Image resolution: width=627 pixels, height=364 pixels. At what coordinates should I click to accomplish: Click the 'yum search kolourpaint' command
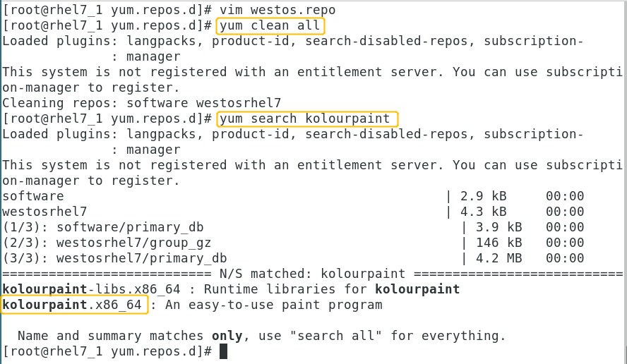click(x=306, y=119)
